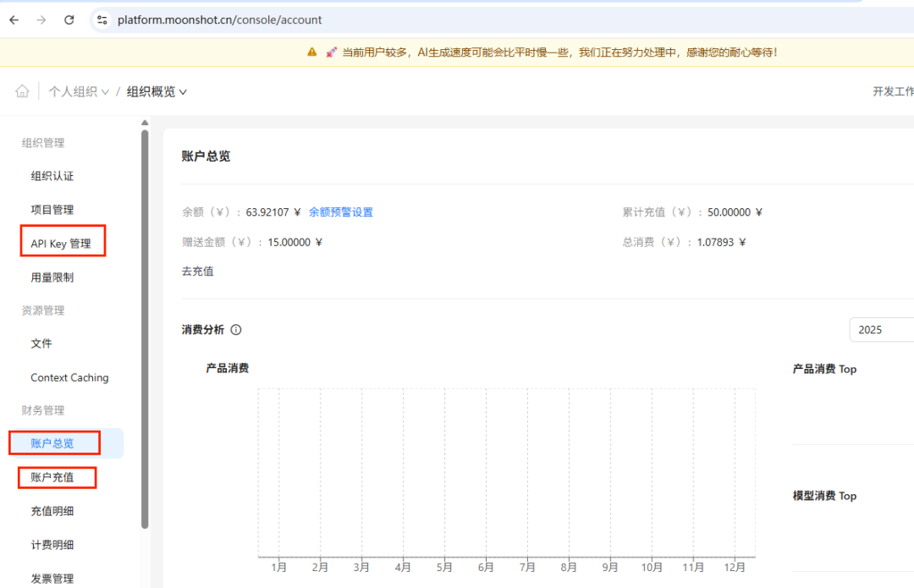Click the browser forward arrow
This screenshot has height=588, width=914.
pyautogui.click(x=41, y=19)
